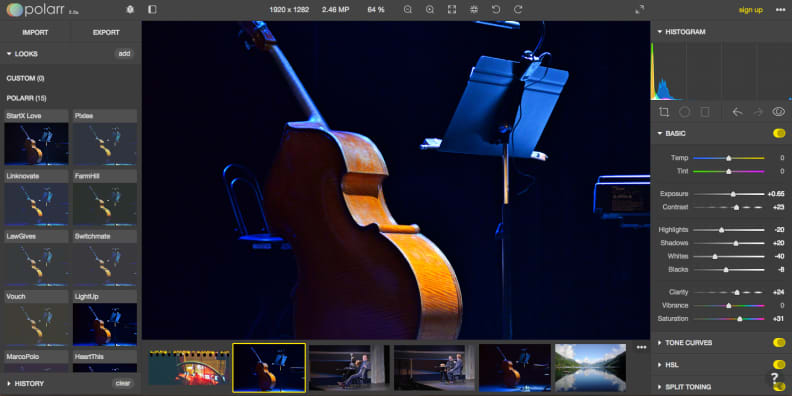
Task: Expand the HISTORY section
Action: [x=9, y=384]
